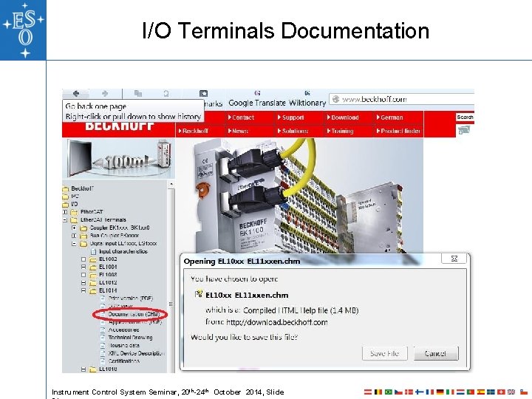Open the News menu item
532x399 pixels.
pyautogui.click(x=238, y=131)
